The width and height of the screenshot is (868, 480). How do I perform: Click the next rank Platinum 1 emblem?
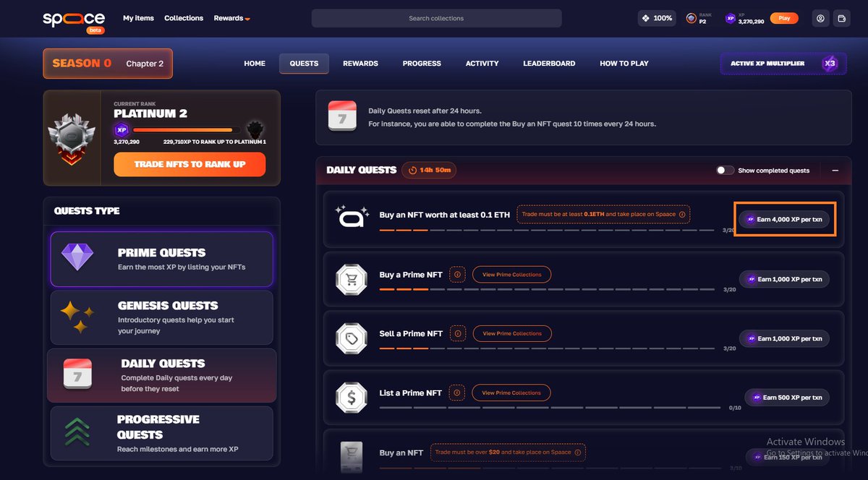click(x=255, y=129)
